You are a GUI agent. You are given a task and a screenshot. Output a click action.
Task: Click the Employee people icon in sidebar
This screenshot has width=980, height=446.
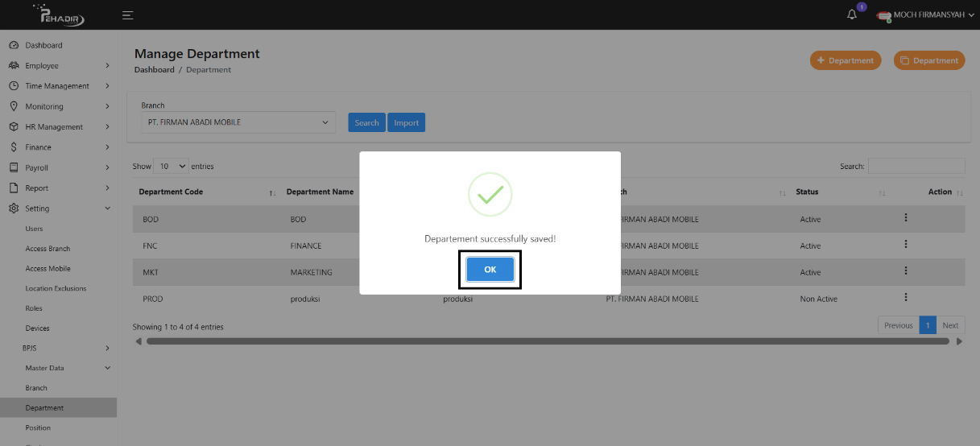point(14,66)
